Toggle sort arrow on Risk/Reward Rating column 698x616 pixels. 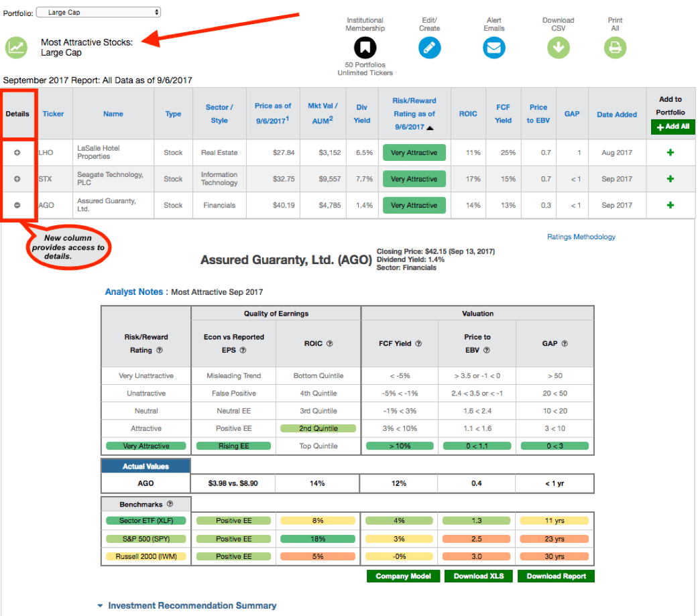430,128
